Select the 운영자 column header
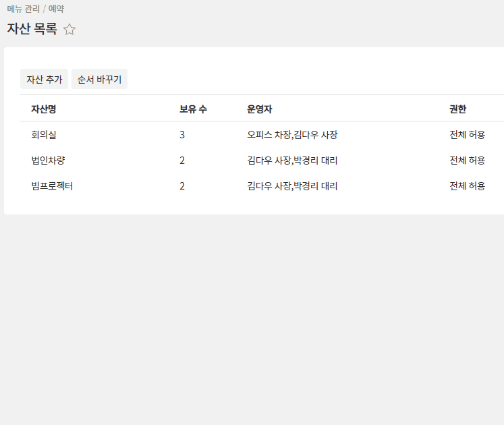The image size is (504, 425). [x=259, y=109]
